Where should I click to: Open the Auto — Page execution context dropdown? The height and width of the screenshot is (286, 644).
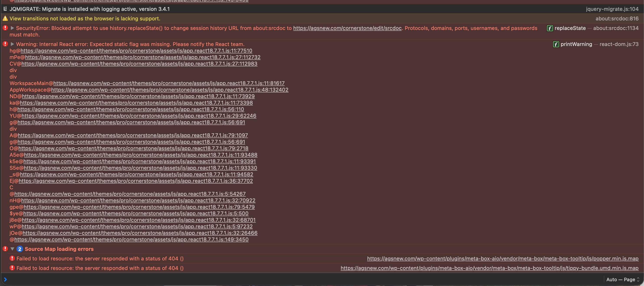point(623,279)
